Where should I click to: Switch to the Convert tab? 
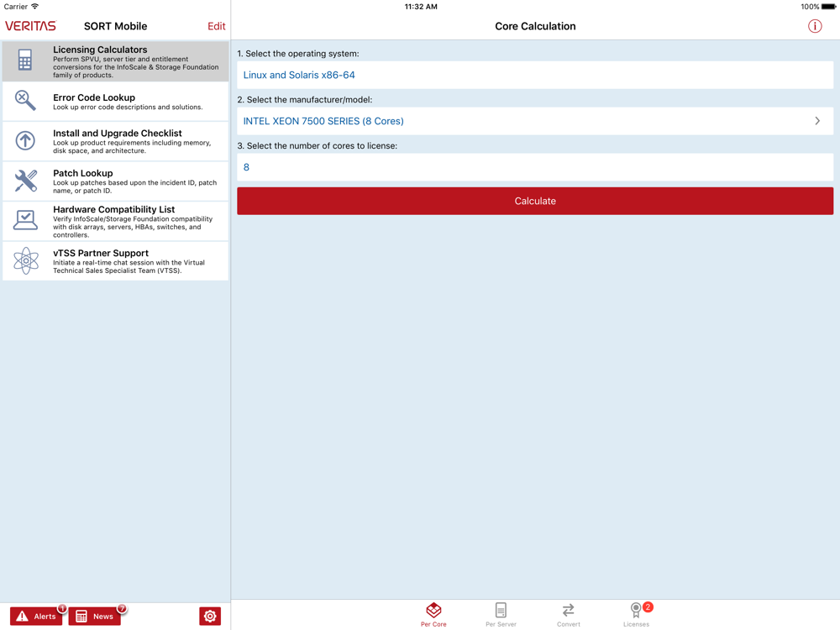tap(569, 615)
